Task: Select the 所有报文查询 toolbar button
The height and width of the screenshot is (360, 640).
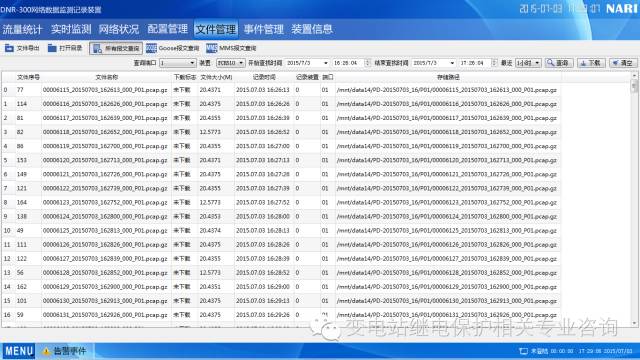Action: click(116, 48)
